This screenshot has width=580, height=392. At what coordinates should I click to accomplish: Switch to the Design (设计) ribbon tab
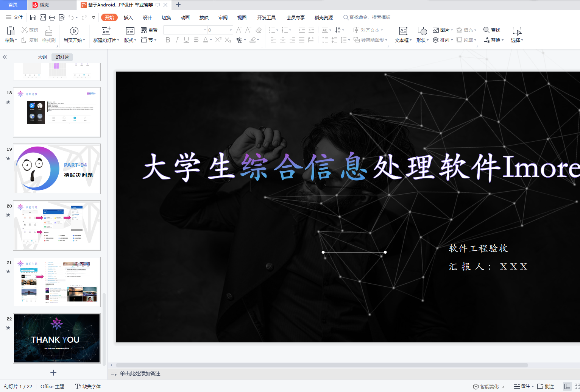point(147,17)
